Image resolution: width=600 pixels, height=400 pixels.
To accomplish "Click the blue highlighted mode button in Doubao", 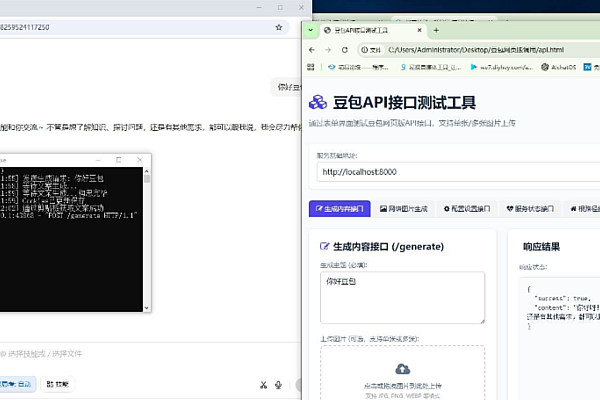I will pos(16,384).
